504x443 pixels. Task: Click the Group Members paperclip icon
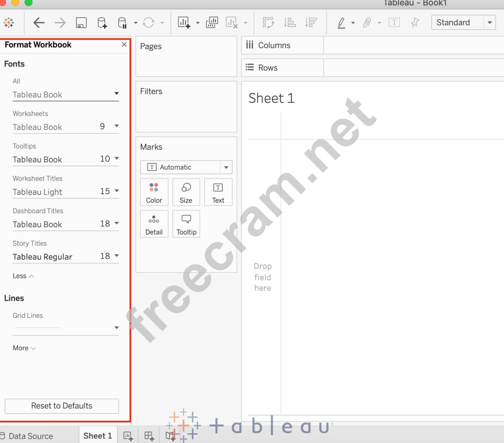367,23
